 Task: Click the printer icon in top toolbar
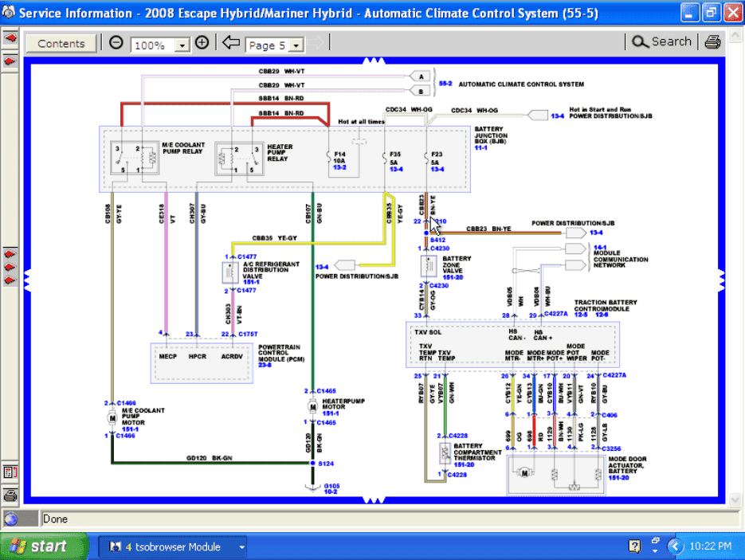pos(712,43)
